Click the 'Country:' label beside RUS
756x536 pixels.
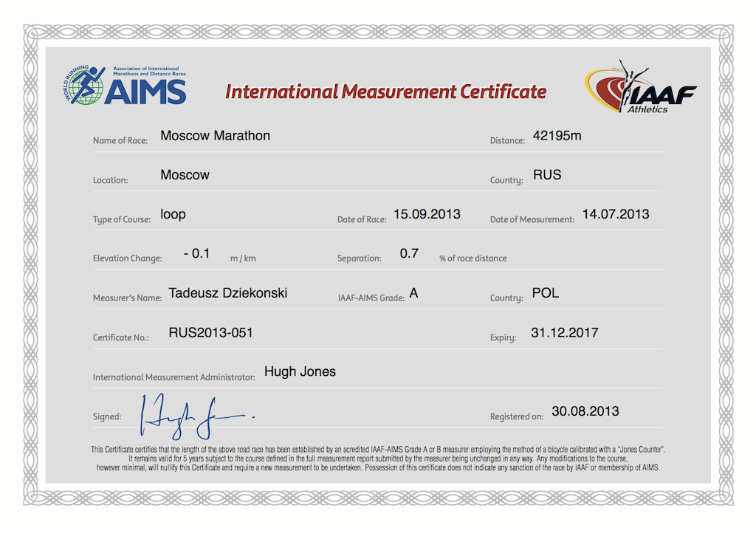506,180
